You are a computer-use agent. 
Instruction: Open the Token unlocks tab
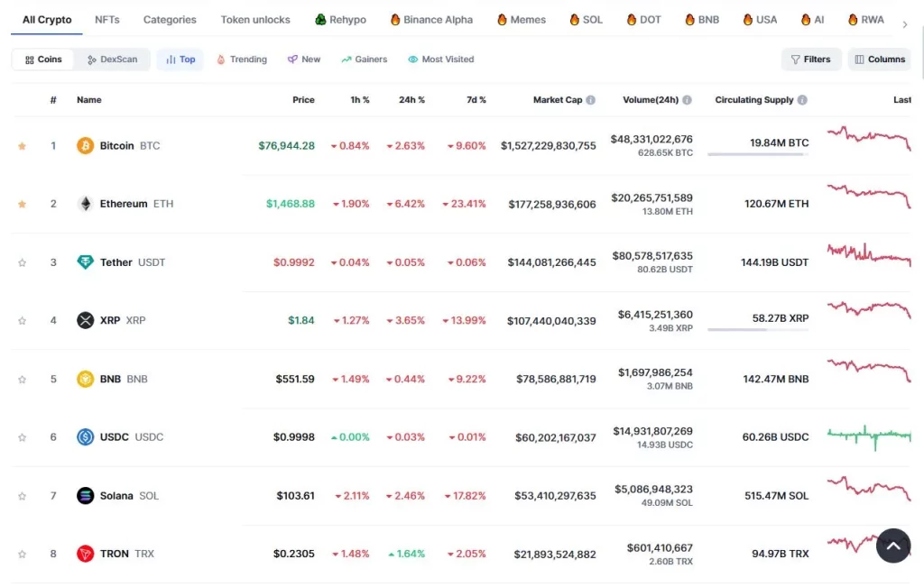tap(255, 20)
